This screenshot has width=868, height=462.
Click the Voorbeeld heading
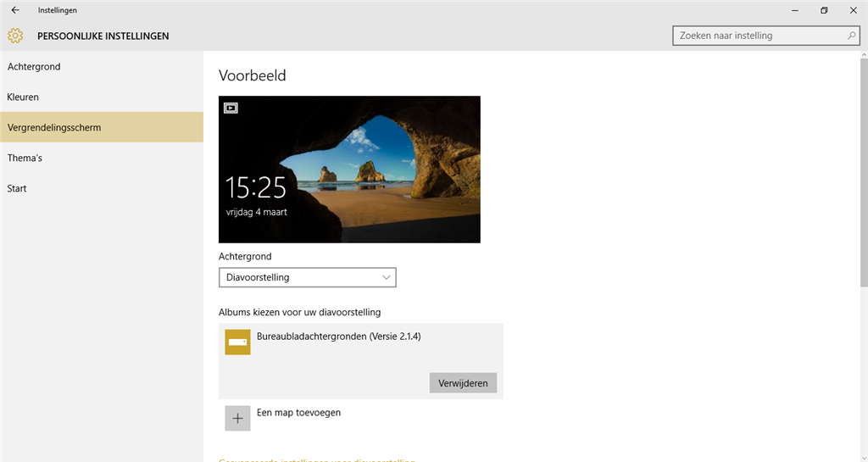253,75
